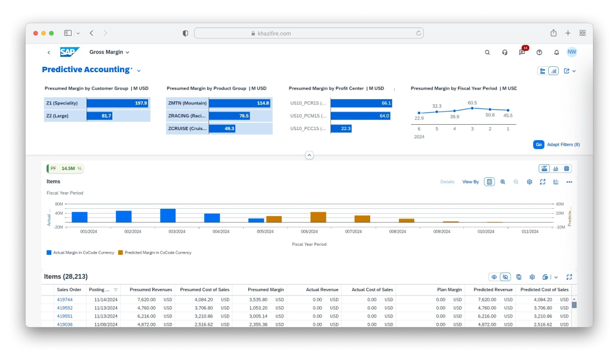Image resolution: width=615 pixels, height=364 pixels.
Task: Open the export dropdown chevron in table toolbar
Action: 555,277
